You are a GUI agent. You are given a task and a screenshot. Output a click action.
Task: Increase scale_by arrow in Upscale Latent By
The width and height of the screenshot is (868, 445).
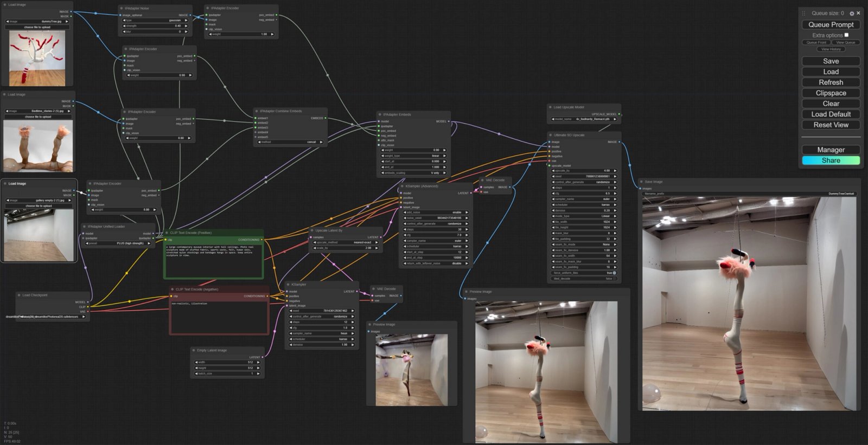point(376,248)
